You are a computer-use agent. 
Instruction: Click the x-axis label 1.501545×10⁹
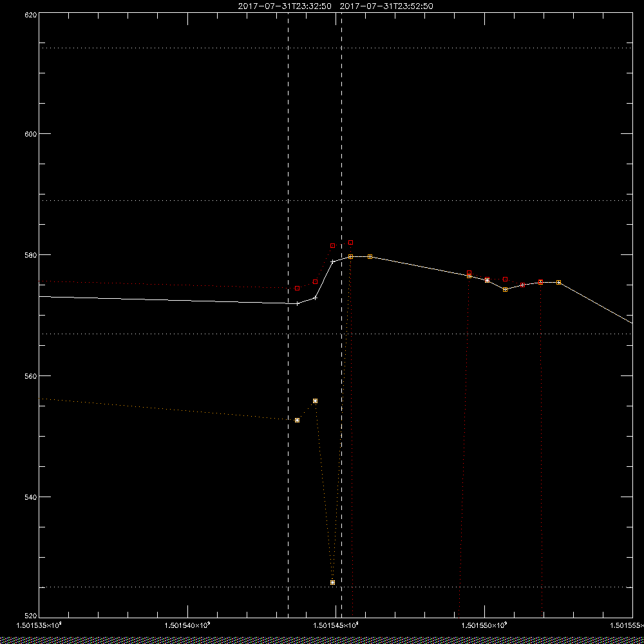(x=336, y=625)
